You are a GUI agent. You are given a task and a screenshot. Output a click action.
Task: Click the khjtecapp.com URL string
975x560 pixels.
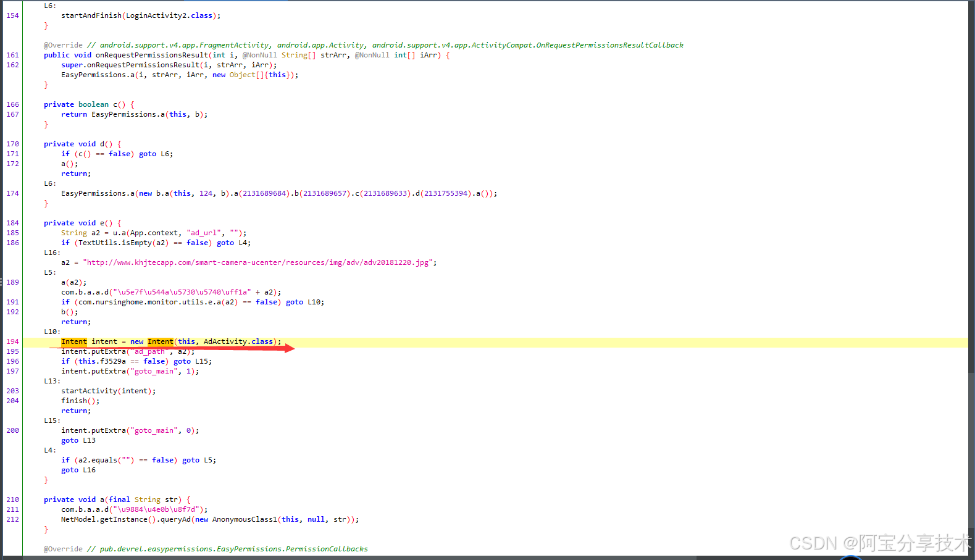pyautogui.click(x=257, y=262)
